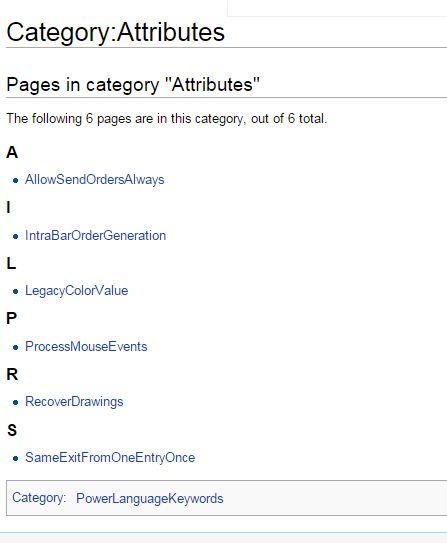Open the IntraBarOrderGeneration page link

coord(95,235)
